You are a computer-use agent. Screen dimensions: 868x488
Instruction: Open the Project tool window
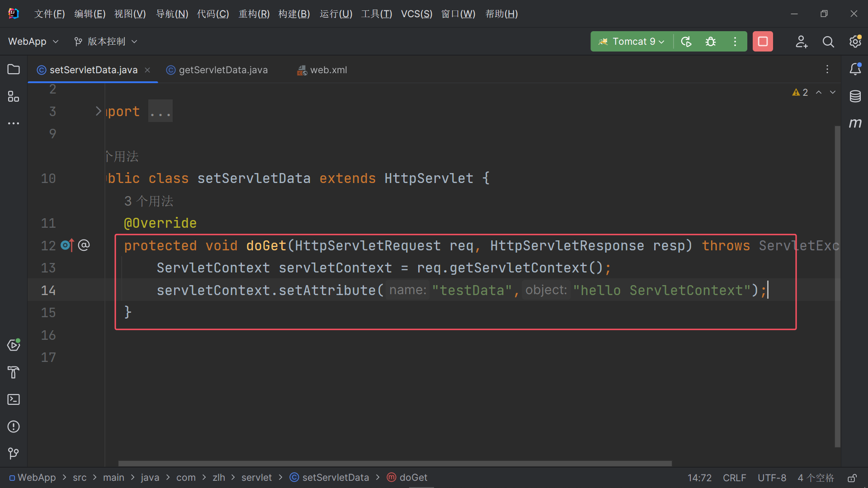tap(13, 69)
